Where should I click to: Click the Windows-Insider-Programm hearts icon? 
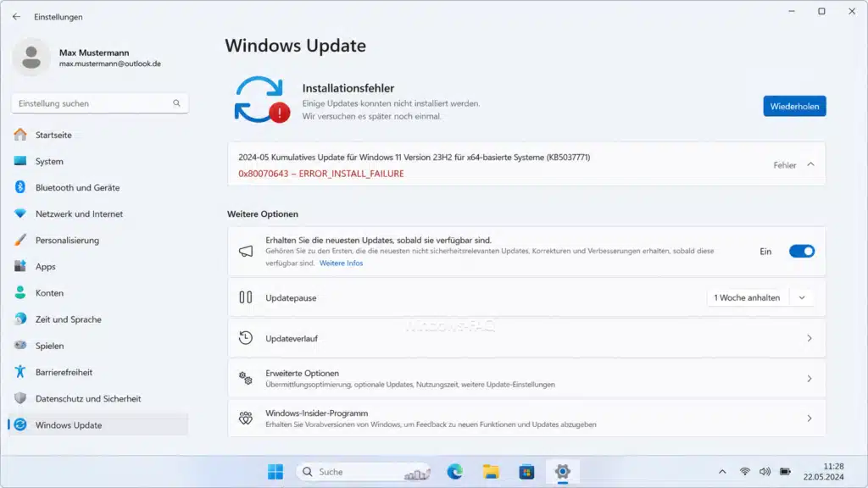coord(246,419)
